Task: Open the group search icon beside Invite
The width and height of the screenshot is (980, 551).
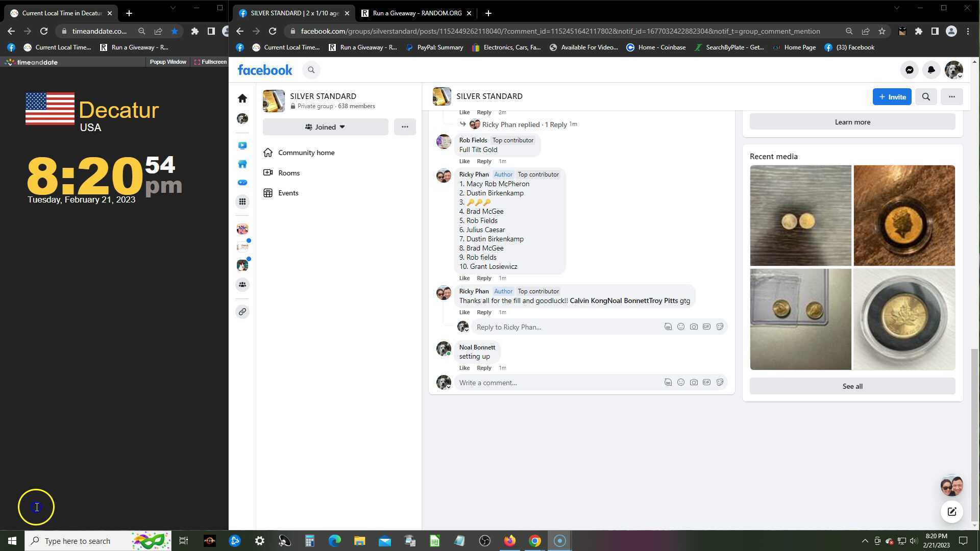Action: tap(925, 97)
